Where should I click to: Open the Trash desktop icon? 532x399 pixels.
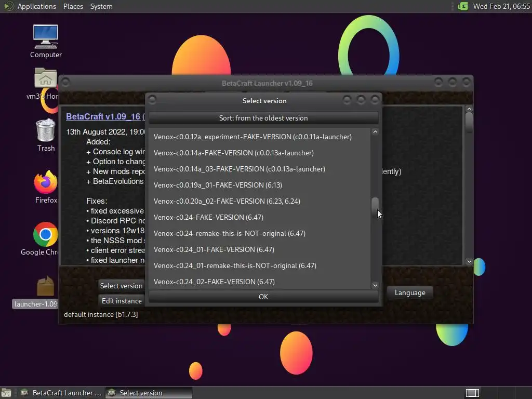pos(46,135)
